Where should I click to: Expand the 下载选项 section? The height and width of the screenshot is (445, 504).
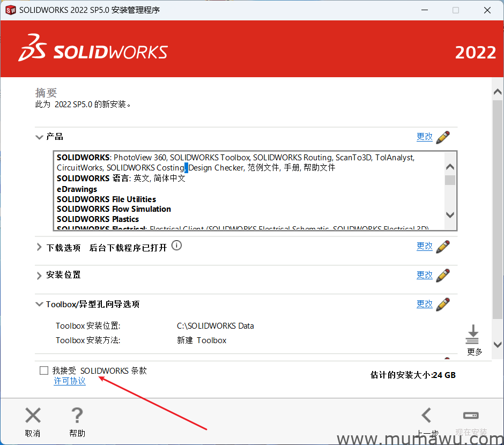39,246
